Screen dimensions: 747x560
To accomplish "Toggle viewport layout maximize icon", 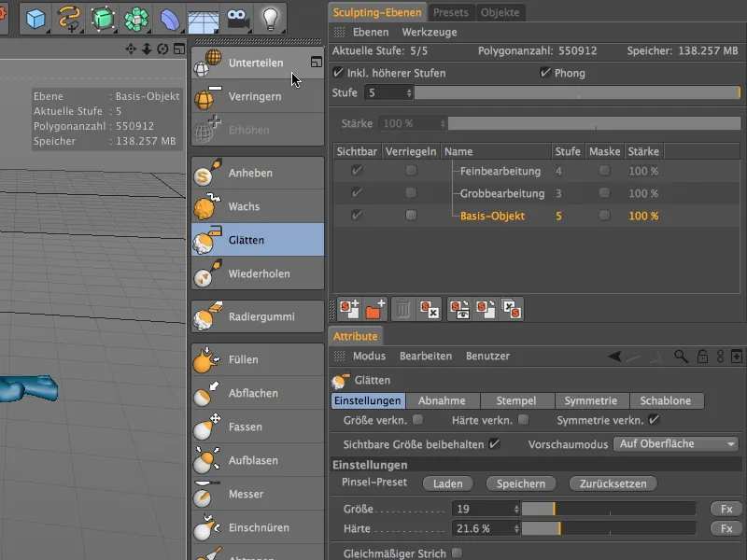I will (179, 49).
